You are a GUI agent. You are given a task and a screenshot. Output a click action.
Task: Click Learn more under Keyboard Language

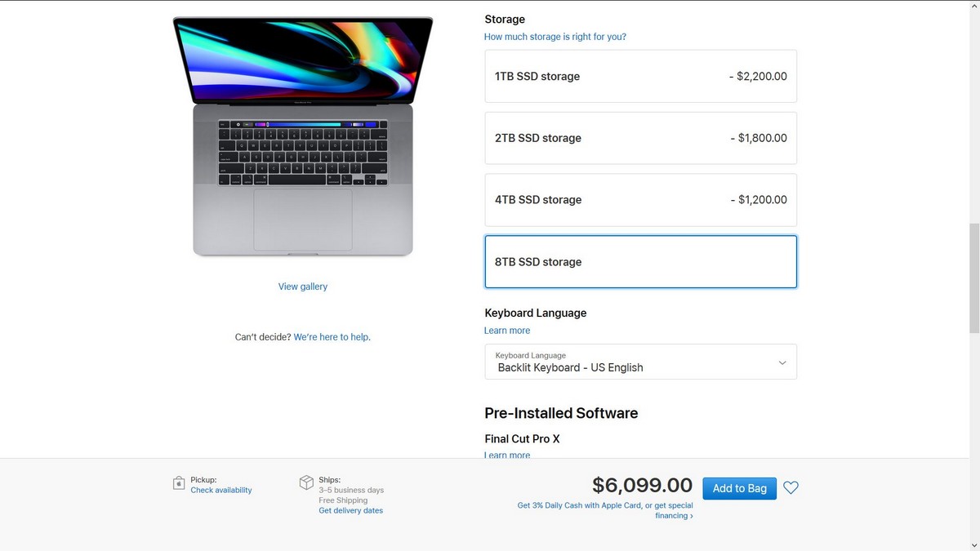point(507,331)
